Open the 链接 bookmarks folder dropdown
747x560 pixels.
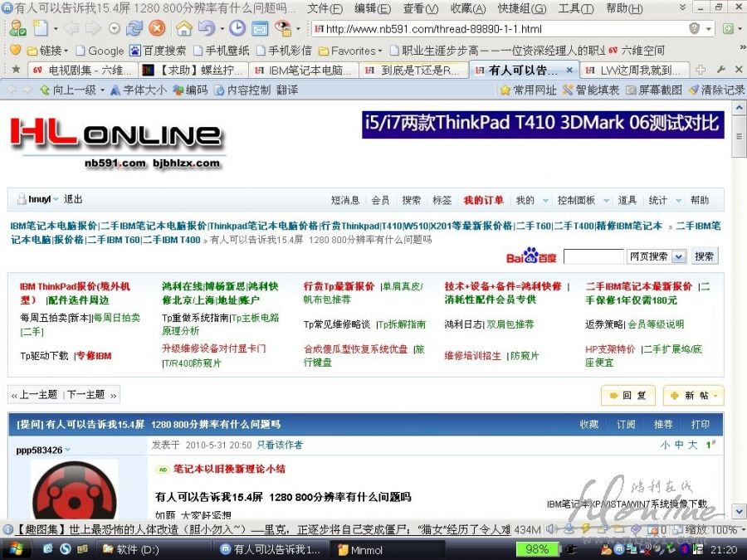coord(46,51)
